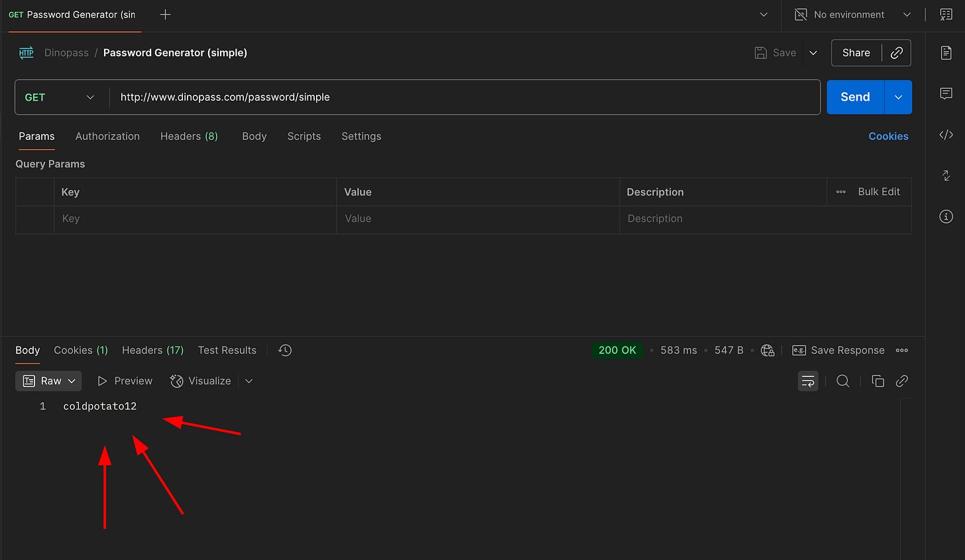
Task: Copy request link via chain icon
Action: 897,53
